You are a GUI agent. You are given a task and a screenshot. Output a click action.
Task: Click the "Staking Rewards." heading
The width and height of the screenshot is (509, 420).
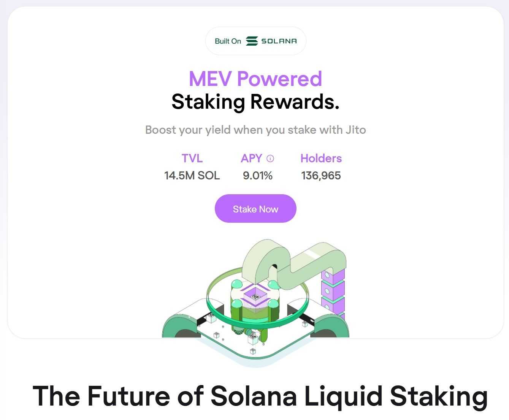tap(255, 102)
